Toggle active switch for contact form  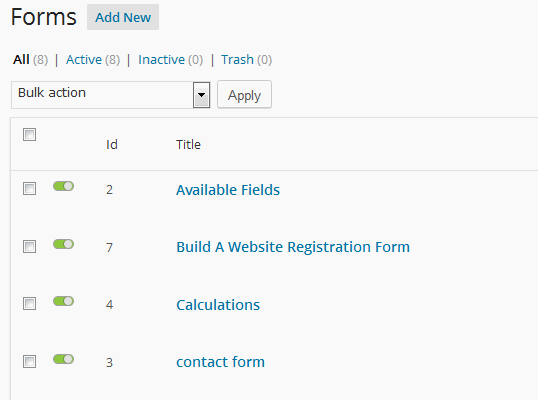pos(63,359)
